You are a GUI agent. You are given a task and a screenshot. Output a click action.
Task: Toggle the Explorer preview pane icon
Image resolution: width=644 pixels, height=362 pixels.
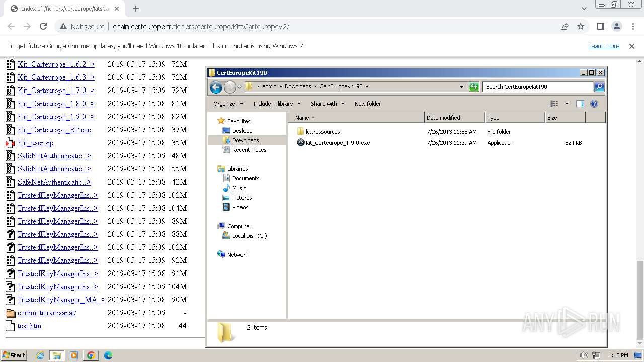[x=580, y=104]
